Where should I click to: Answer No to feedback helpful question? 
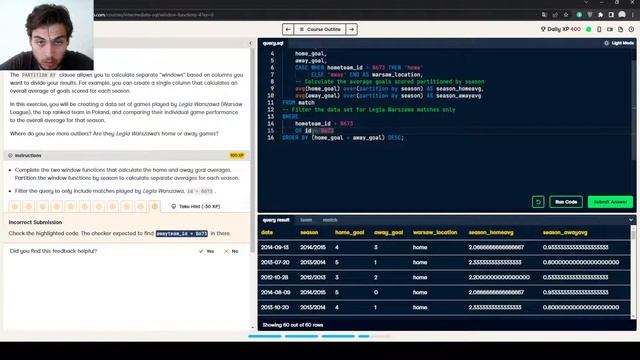[x=231, y=251]
